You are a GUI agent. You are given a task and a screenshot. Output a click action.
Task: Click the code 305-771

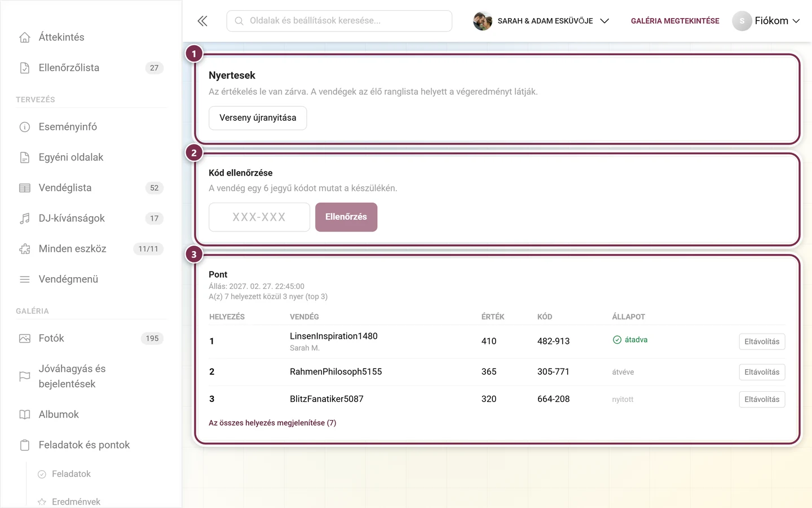click(x=553, y=371)
